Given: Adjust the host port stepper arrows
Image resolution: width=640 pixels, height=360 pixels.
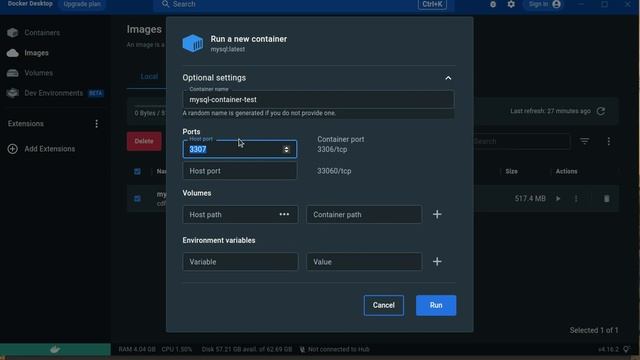Looking at the screenshot, I should pyautogui.click(x=286, y=149).
